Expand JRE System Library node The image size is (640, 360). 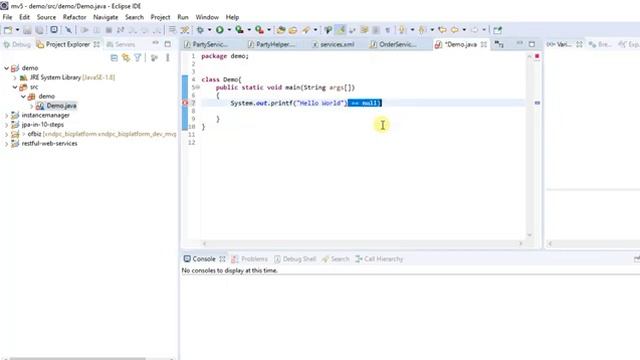15,77
